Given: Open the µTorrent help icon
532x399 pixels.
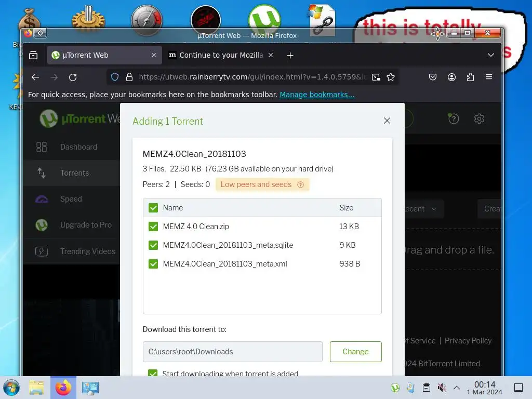Looking at the screenshot, I should click(x=454, y=119).
